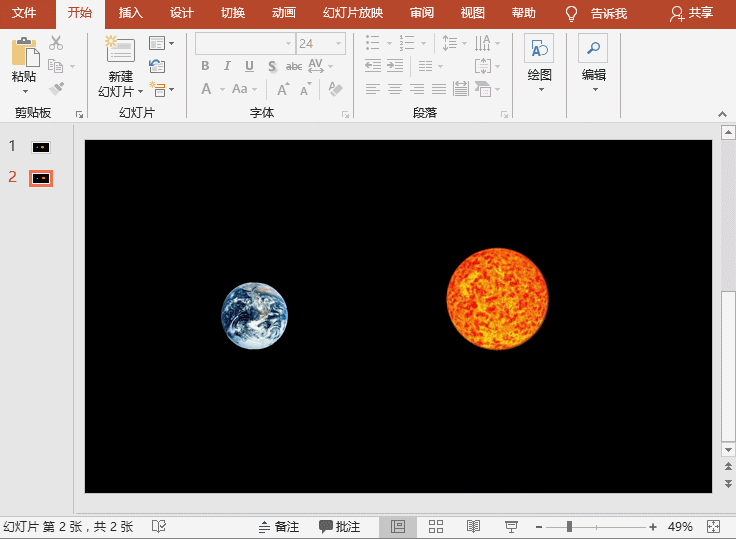The image size is (736, 539).
Task: Switch to the Slide Show (幻灯片放映) tab
Action: tap(353, 13)
